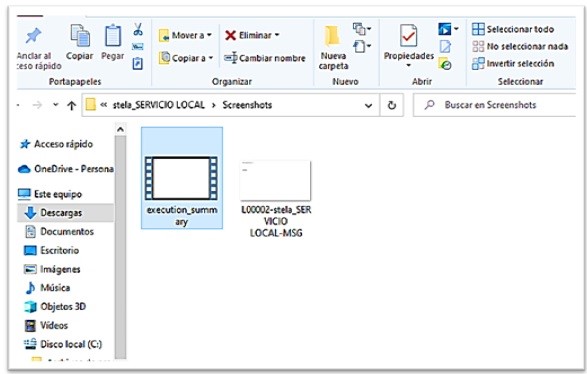Viewport: 587px width, 374px height.
Task: Click the copy path icon below scissors
Action: (x=138, y=46)
